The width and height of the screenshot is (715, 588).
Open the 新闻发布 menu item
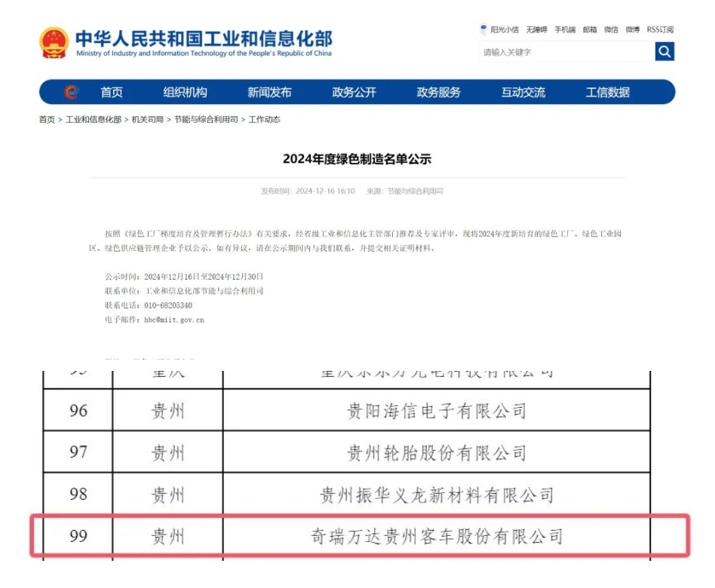pos(269,93)
